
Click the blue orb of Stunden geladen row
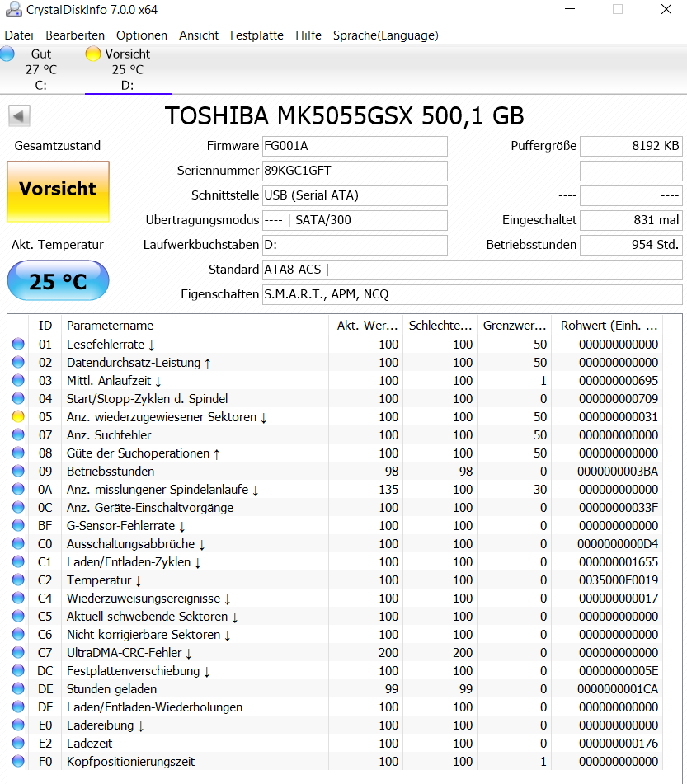[x=18, y=689]
